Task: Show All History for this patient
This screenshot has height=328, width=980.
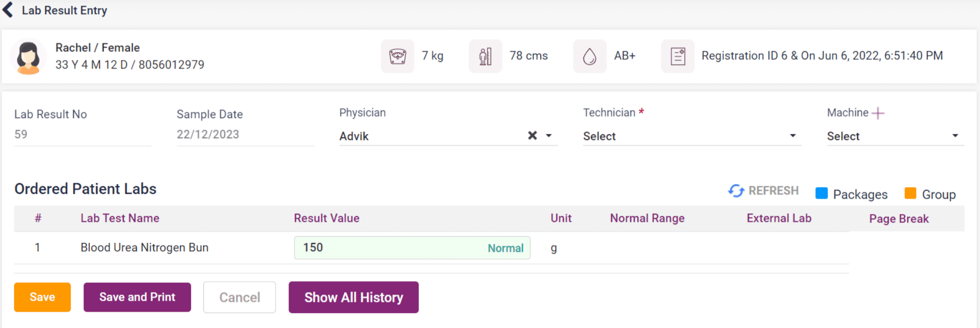Action: pos(354,297)
